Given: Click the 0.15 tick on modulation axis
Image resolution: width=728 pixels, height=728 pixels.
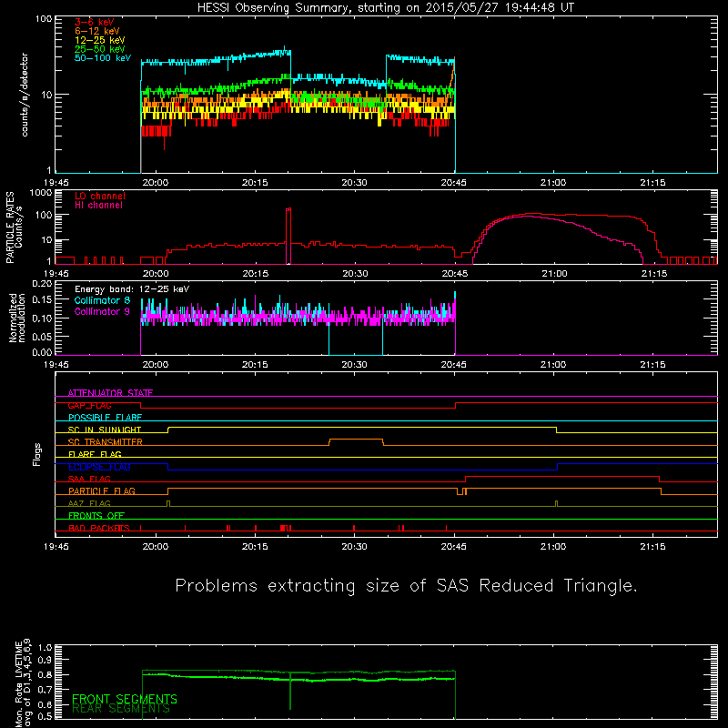Looking at the screenshot, I should coord(42,300).
